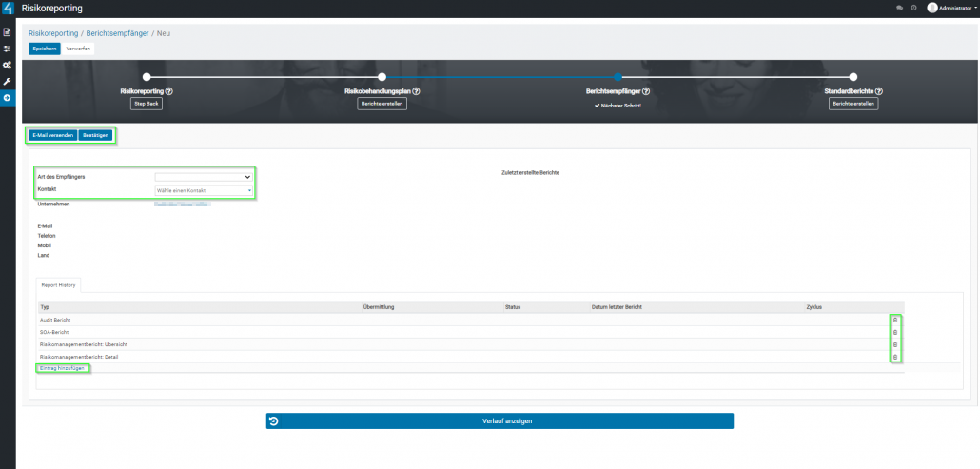
Task: Click help icon next to Standardberichte
Action: (879, 91)
